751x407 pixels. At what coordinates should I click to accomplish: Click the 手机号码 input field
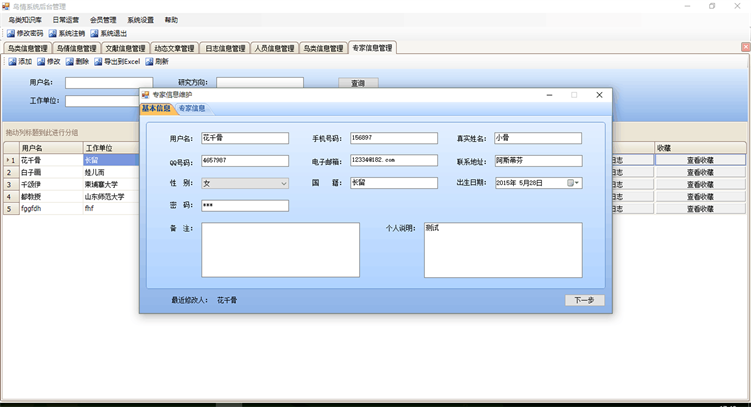click(393, 138)
